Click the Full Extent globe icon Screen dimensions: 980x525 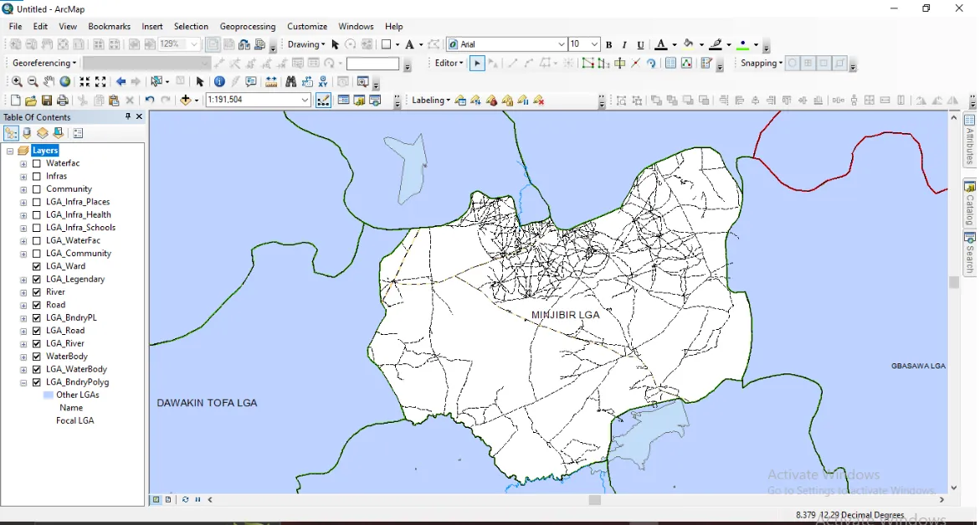coord(64,80)
